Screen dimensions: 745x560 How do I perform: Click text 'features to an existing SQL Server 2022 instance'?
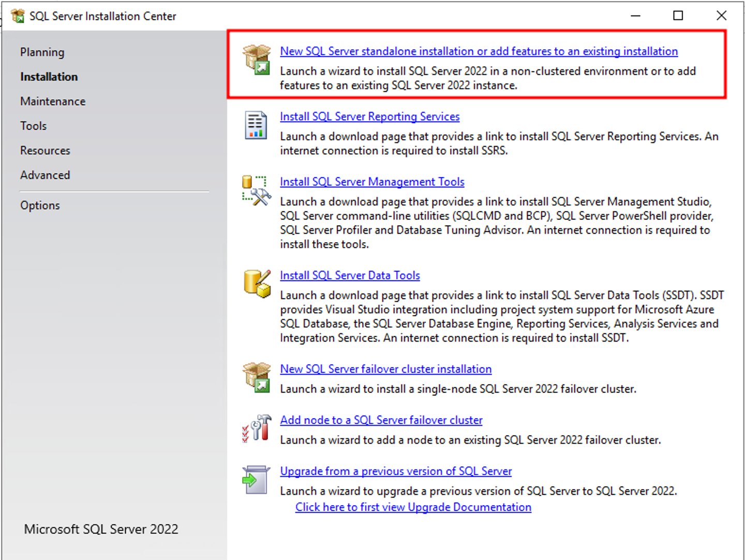click(397, 85)
